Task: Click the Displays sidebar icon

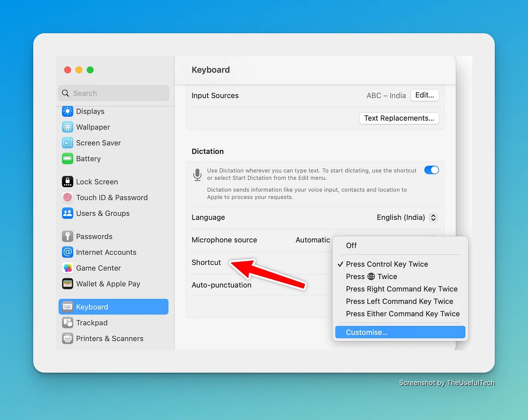Action: coord(68,111)
